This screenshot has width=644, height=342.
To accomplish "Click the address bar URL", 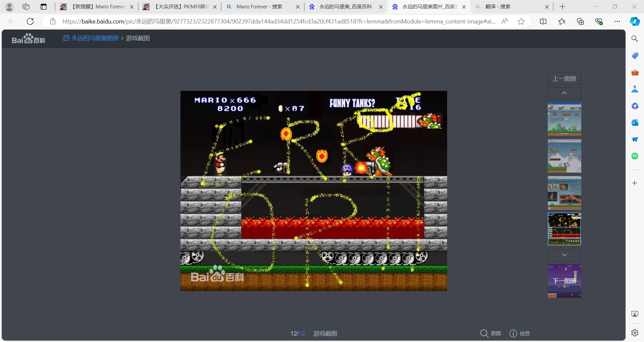I will point(279,21).
